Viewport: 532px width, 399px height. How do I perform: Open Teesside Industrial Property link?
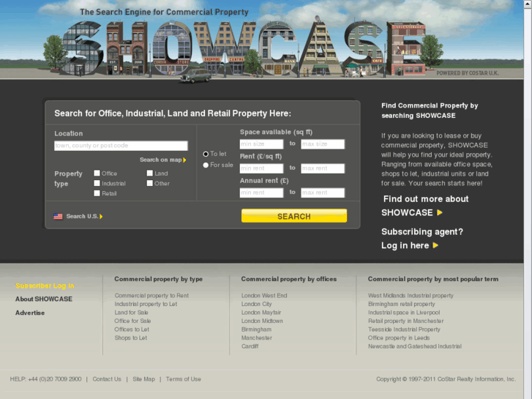(404, 329)
